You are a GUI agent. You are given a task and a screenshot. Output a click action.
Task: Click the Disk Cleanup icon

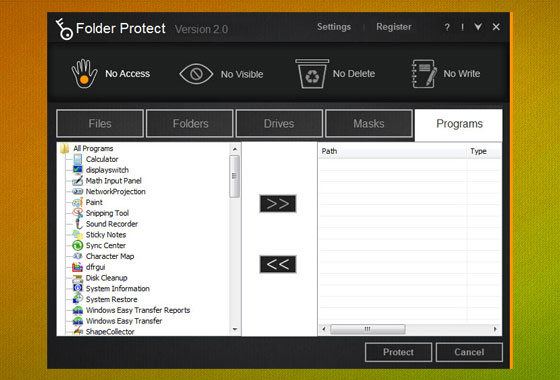pyautogui.click(x=78, y=278)
